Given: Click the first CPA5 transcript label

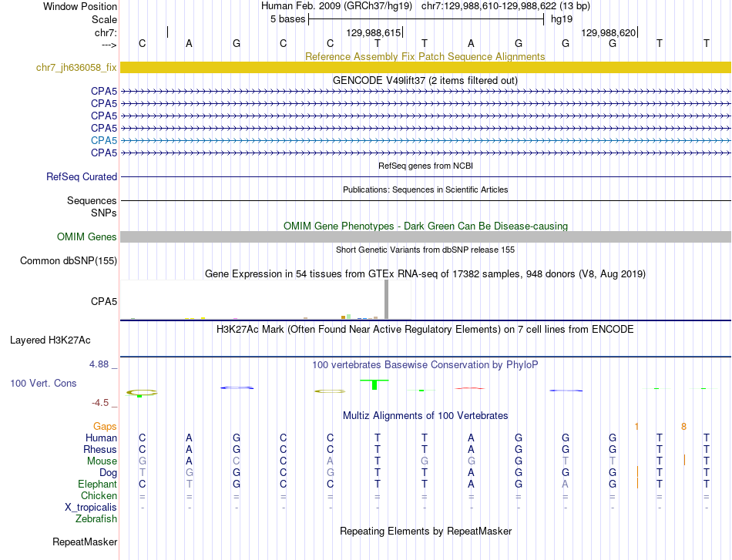Looking at the screenshot, I should pyautogui.click(x=104, y=91).
